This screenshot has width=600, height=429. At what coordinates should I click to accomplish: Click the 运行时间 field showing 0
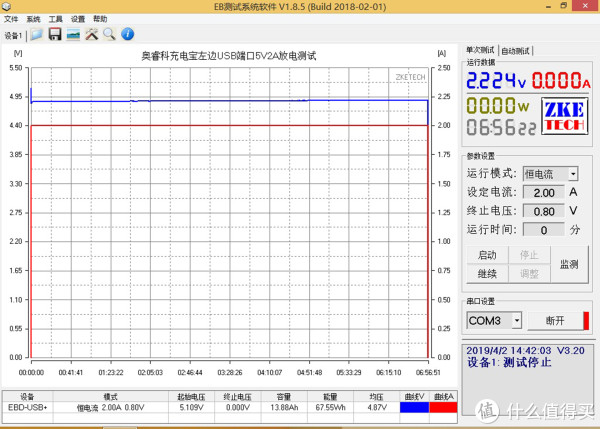coord(544,230)
